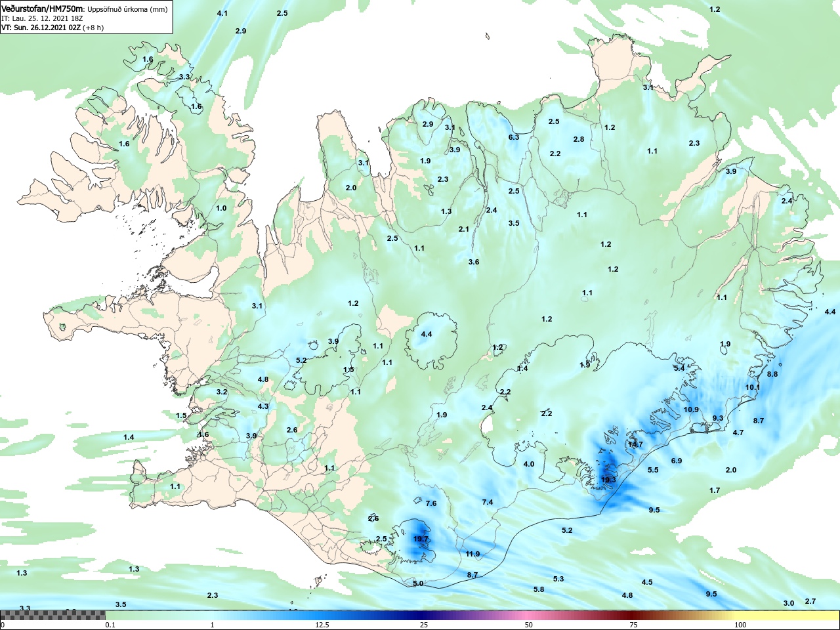
Task: Select the 3.2 precipitation label
Action: click(x=222, y=392)
